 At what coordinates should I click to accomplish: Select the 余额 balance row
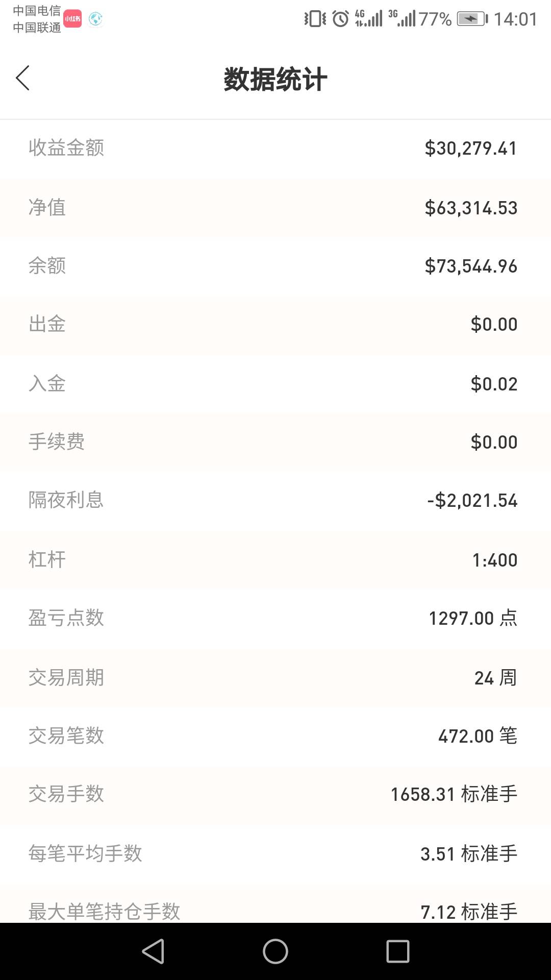coord(275,266)
